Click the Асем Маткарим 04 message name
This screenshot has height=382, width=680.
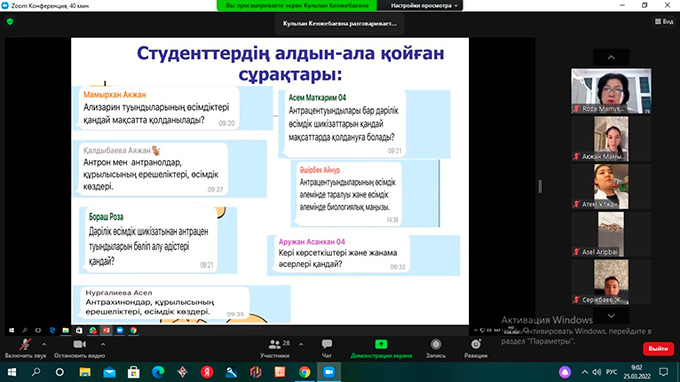point(317,98)
